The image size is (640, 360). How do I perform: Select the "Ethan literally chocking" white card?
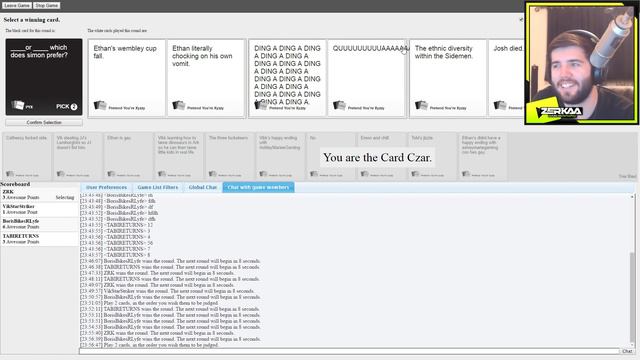(x=205, y=78)
